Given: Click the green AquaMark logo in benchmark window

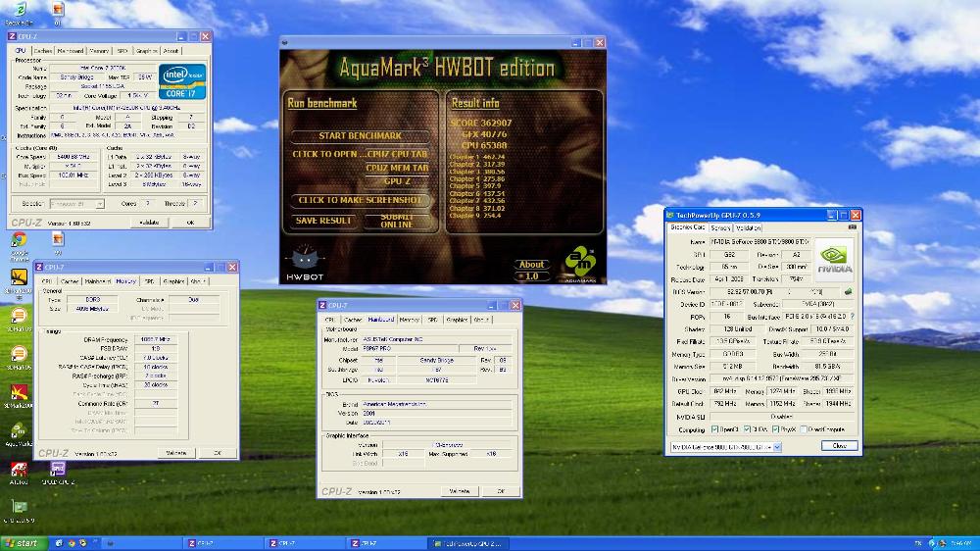Looking at the screenshot, I should point(580,263).
